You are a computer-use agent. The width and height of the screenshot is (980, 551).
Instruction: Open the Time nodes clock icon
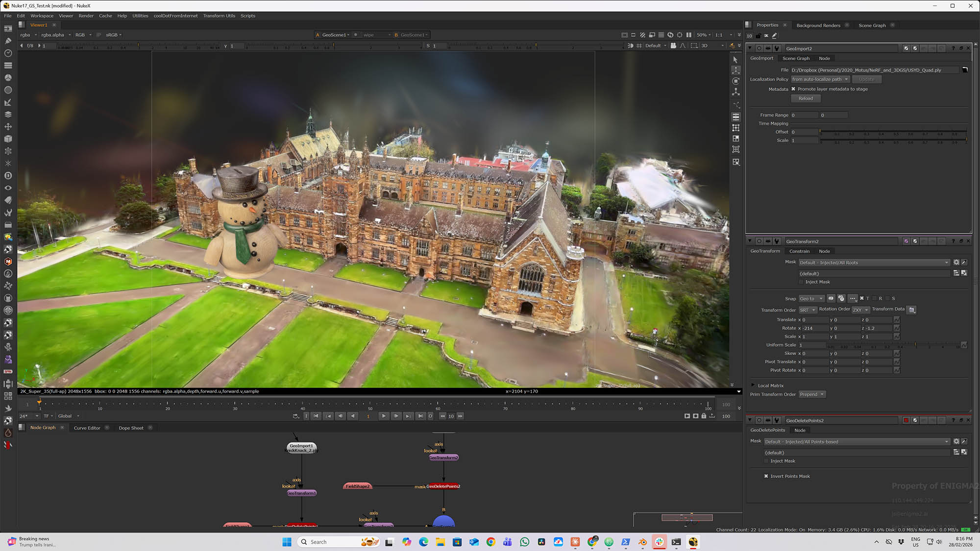click(x=8, y=53)
